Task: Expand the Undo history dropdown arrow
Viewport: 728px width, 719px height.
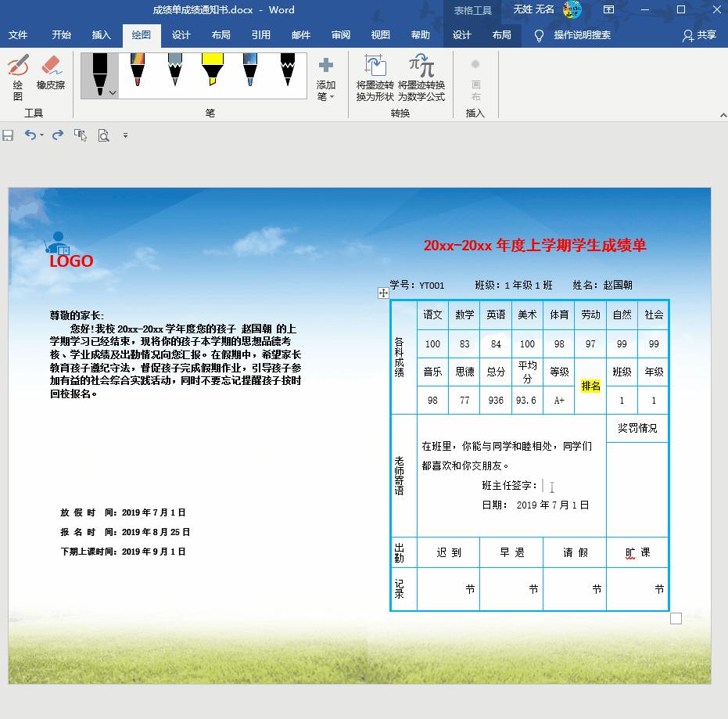Action: click(x=41, y=135)
